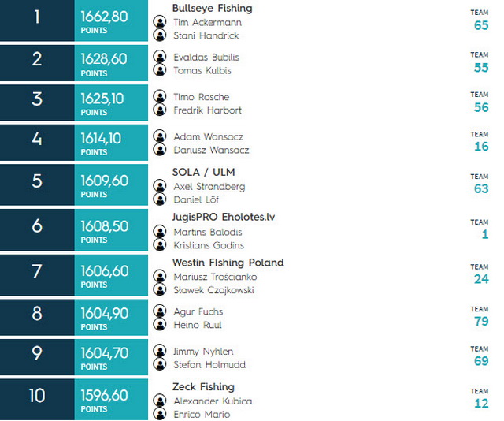Click the 1662,80 points score box

pos(111,20)
